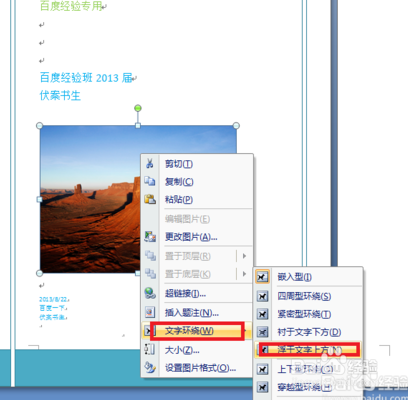
Task: Click the small text 百度一下
Action: click(x=52, y=308)
